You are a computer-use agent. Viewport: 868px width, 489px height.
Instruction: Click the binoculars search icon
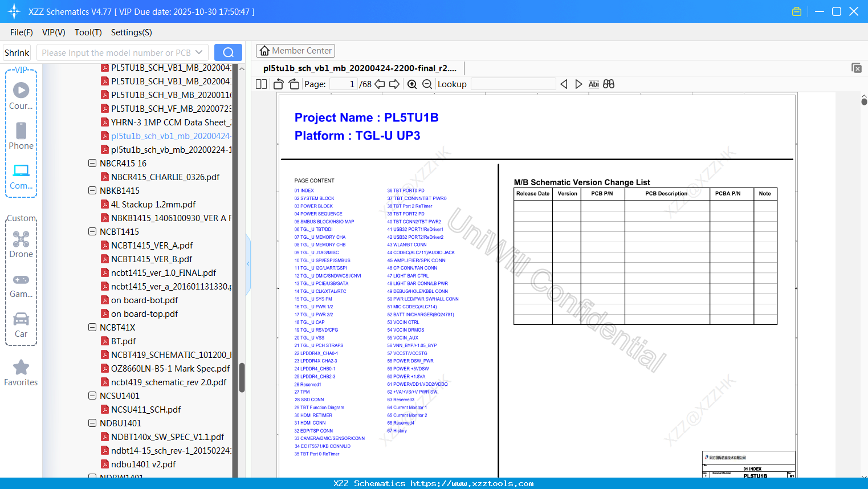[609, 84]
